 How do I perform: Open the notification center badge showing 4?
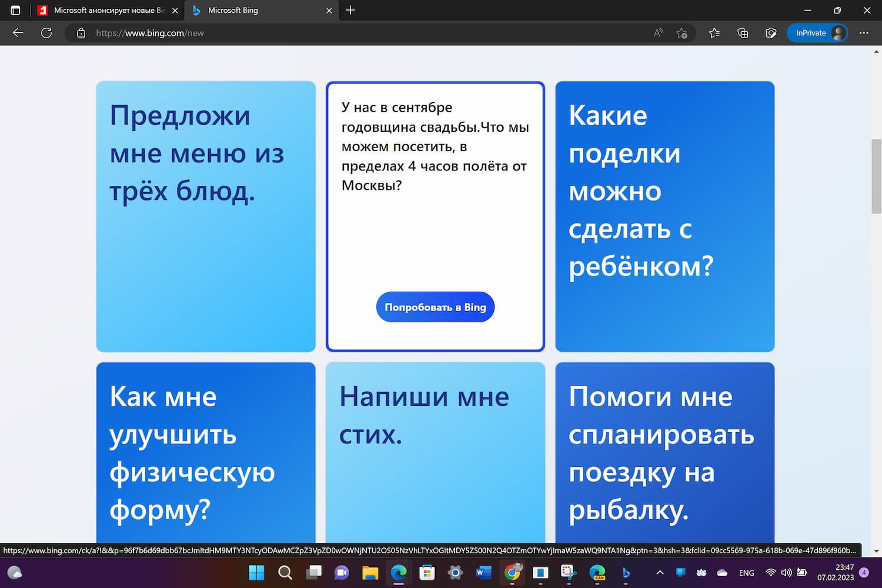[864, 573]
